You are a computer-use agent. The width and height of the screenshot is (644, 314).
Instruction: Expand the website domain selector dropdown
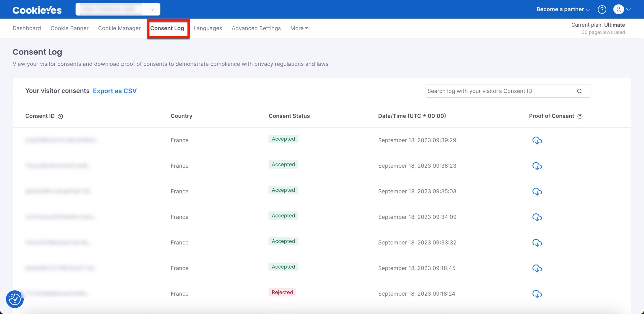point(152,9)
